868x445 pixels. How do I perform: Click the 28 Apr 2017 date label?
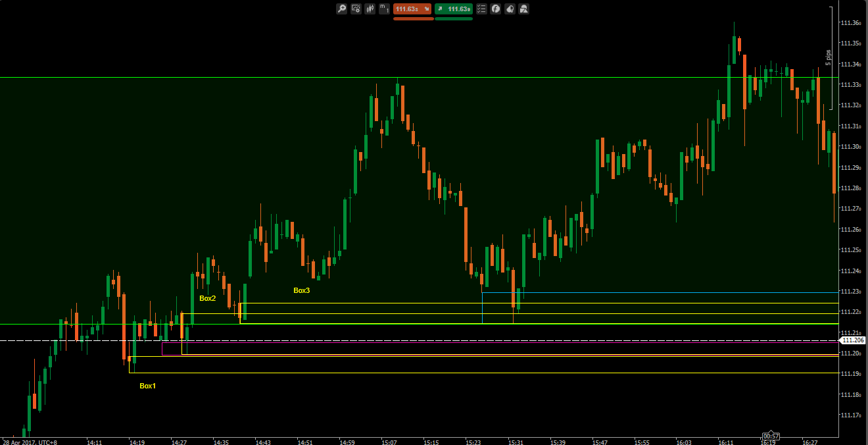click(30, 442)
